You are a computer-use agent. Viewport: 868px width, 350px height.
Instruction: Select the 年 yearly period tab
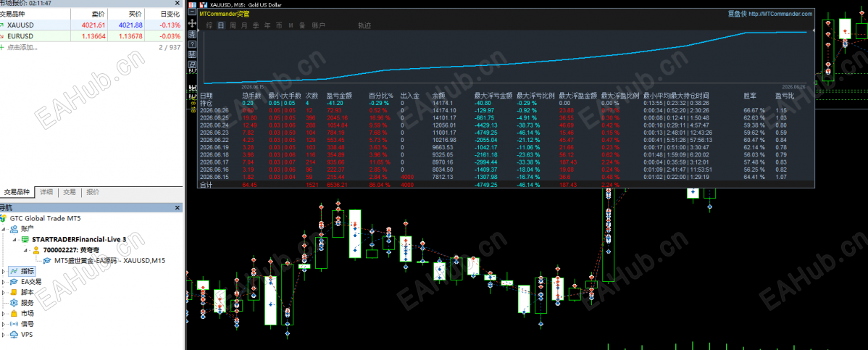(267, 25)
